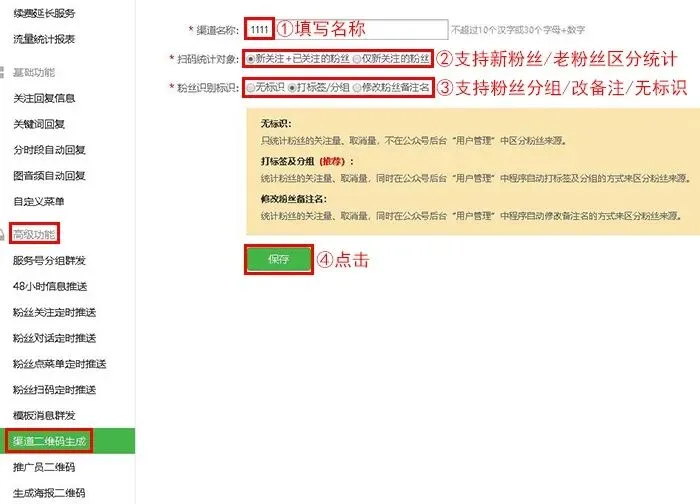Open 推广员二维码 in sidebar
The width and height of the screenshot is (700, 504).
44,467
